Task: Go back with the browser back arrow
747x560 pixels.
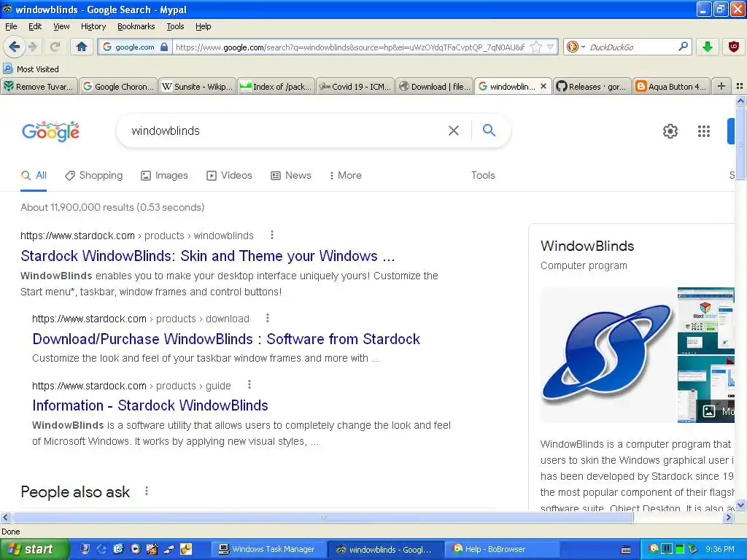Action: point(14,47)
